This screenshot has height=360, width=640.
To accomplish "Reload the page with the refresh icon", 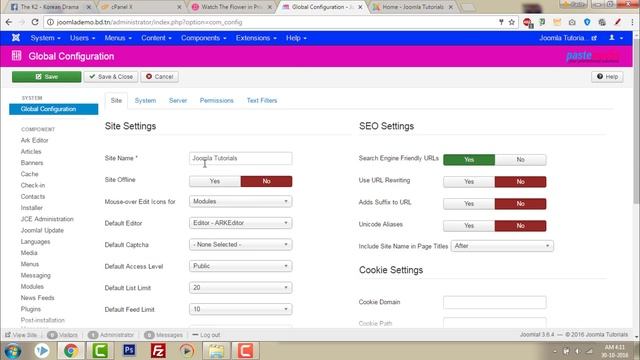I will [35, 22].
